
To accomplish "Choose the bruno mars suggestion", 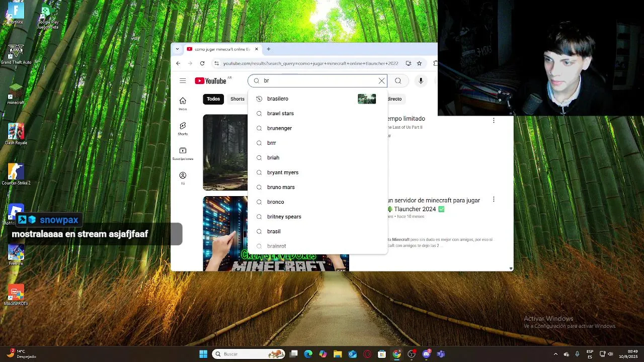I will [317, 187].
